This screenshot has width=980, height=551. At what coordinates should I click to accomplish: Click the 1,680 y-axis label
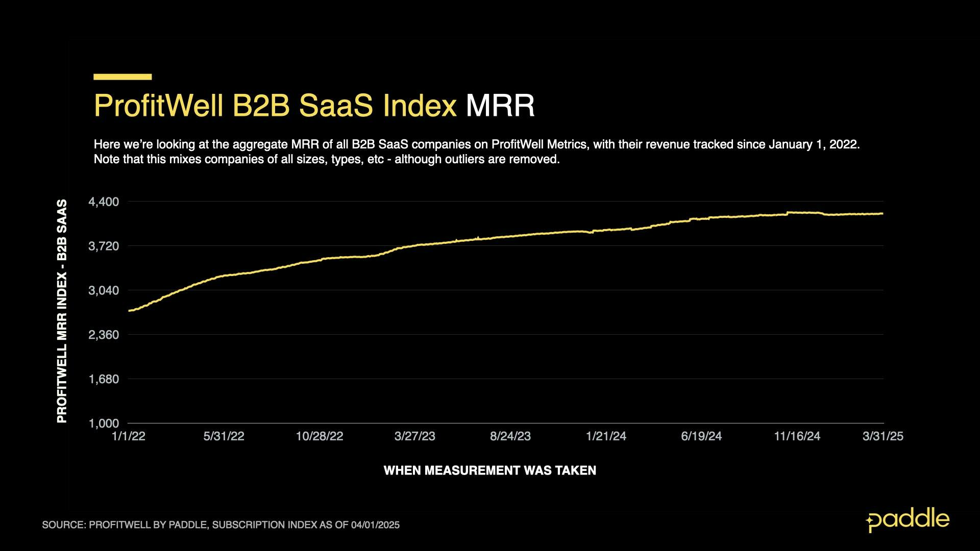click(104, 380)
